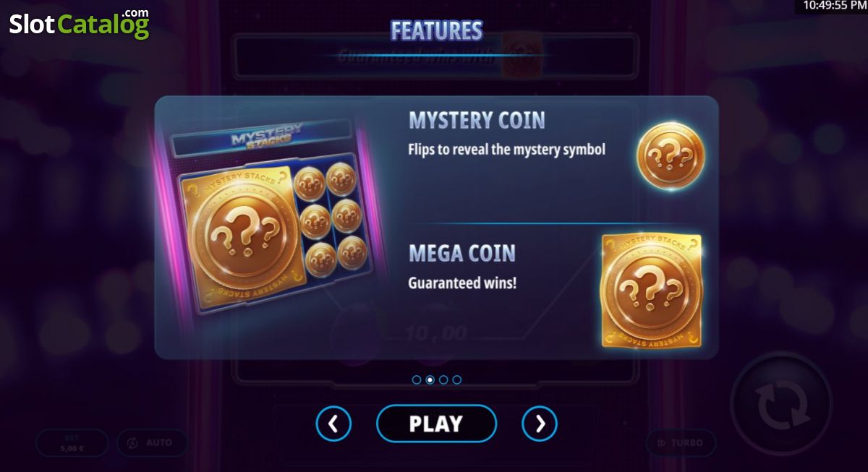868x472 pixels.
Task: Go to the previous features page arrow
Action: point(333,424)
